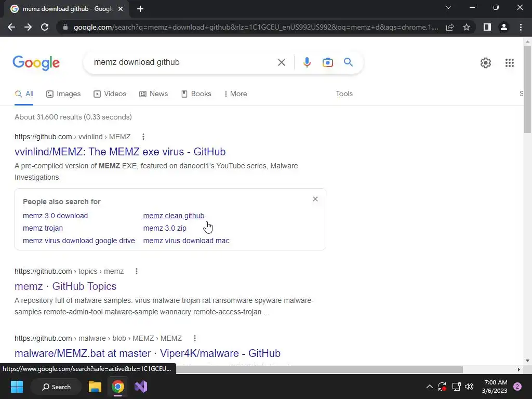The image size is (532, 399).
Task: Open the Chrome side panel
Action: coord(487,27)
